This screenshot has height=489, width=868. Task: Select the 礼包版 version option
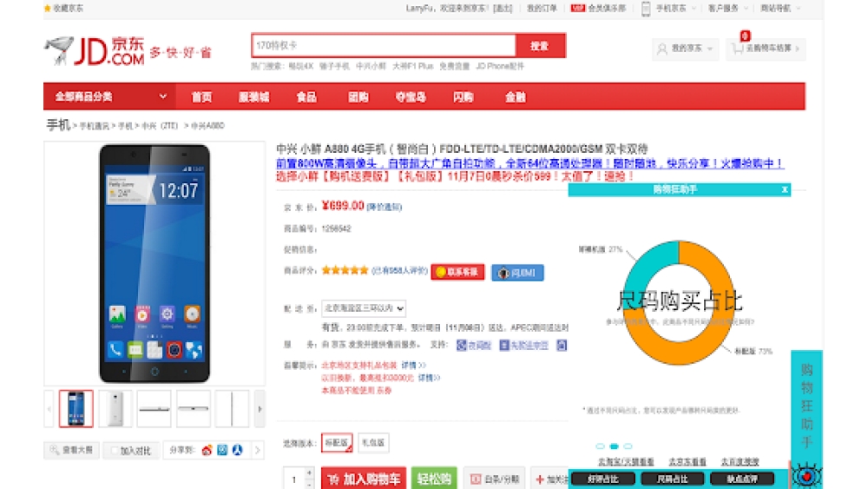[x=373, y=442]
